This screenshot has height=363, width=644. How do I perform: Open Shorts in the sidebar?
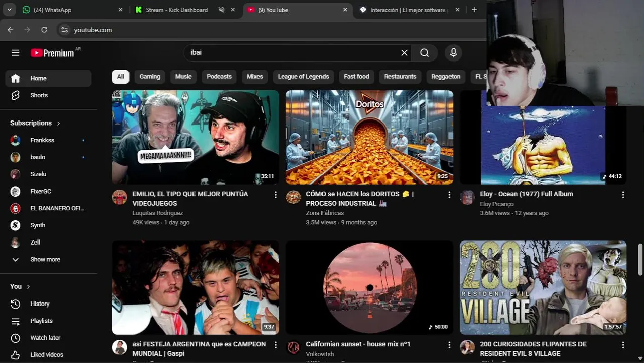point(48,95)
